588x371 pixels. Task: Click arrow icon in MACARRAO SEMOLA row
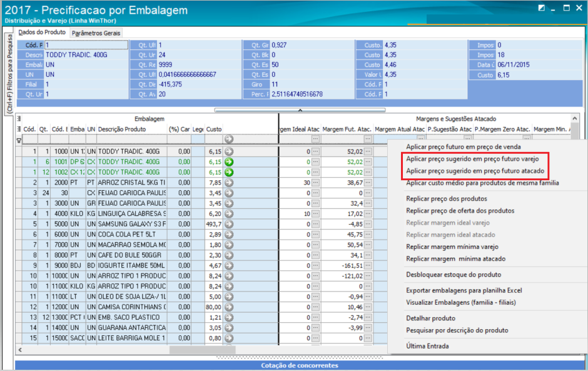(x=229, y=245)
